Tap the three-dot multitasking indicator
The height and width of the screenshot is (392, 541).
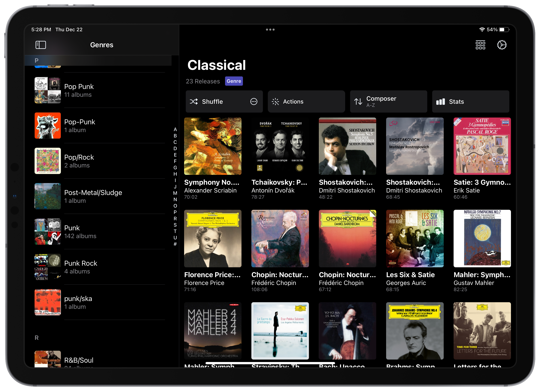tap(270, 30)
